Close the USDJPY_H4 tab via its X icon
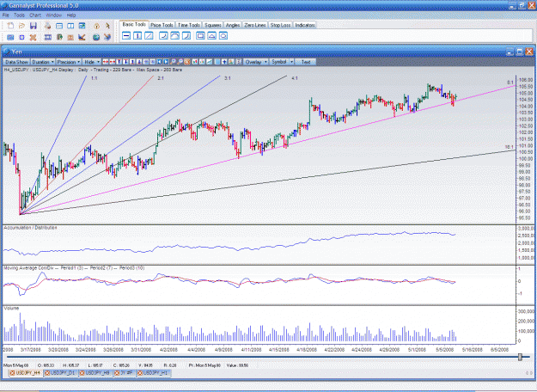The width and height of the screenshot is (537, 392). (12, 373)
